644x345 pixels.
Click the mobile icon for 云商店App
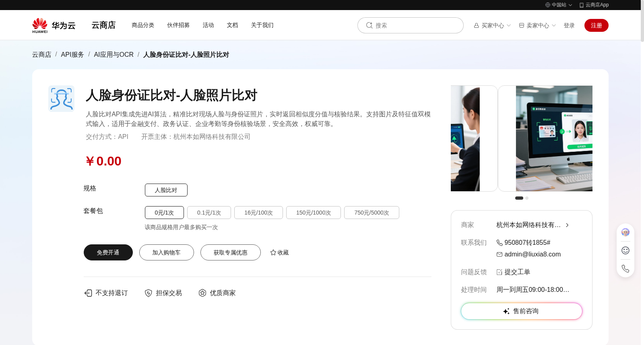tap(582, 5)
